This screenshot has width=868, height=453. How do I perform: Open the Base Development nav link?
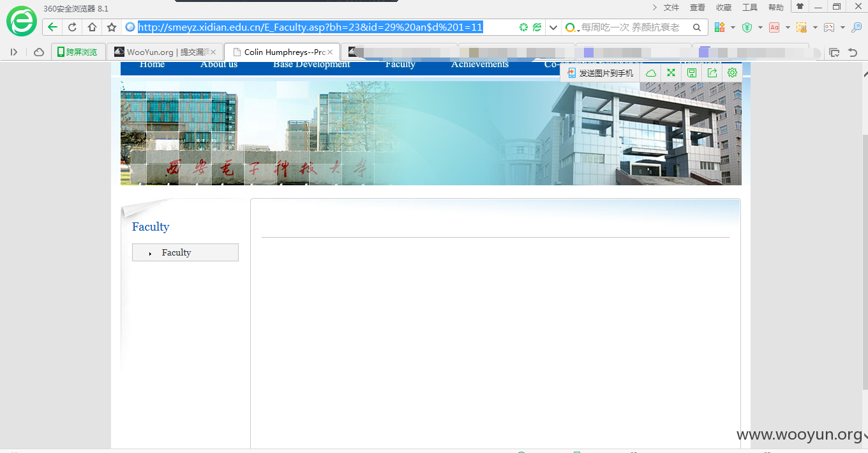[x=311, y=65]
